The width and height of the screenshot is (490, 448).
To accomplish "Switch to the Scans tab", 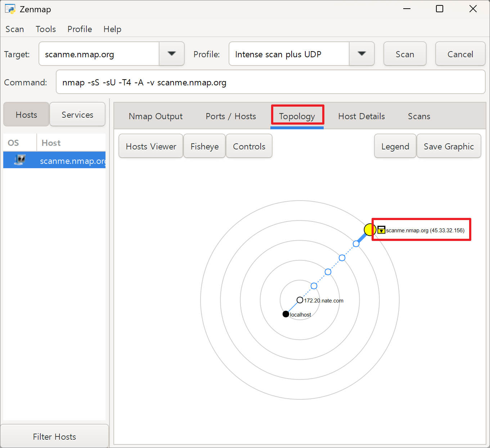I will [419, 116].
